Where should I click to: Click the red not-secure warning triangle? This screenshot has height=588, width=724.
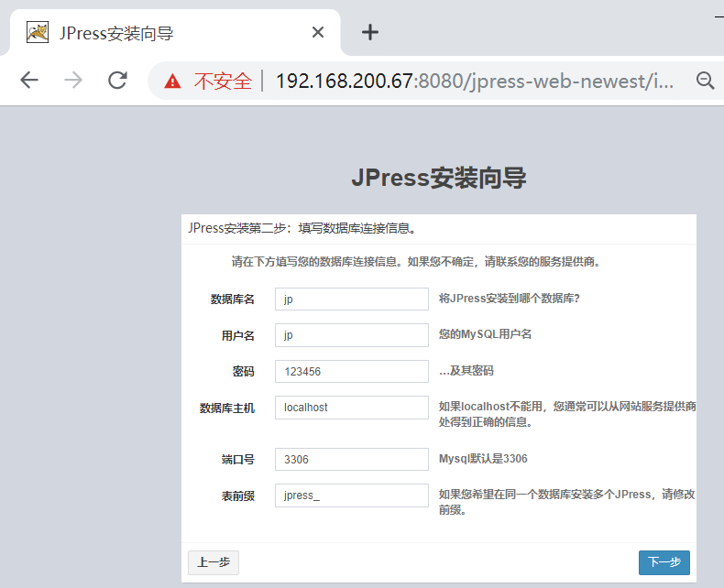172,82
